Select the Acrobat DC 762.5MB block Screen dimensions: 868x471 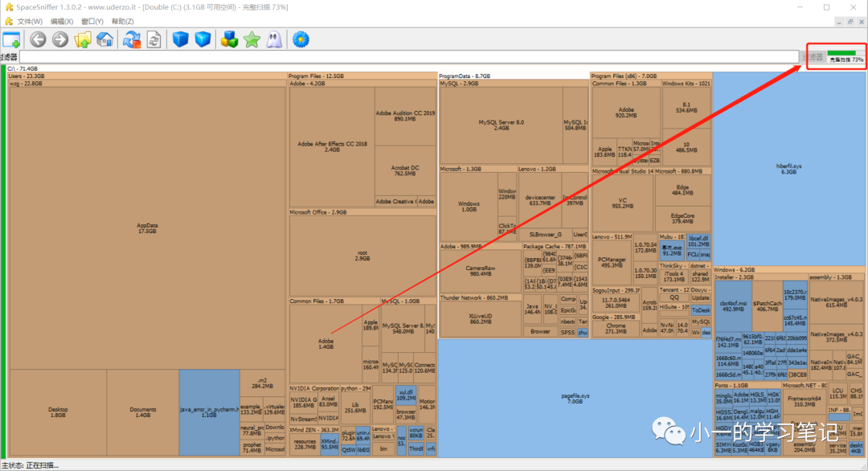[405, 170]
